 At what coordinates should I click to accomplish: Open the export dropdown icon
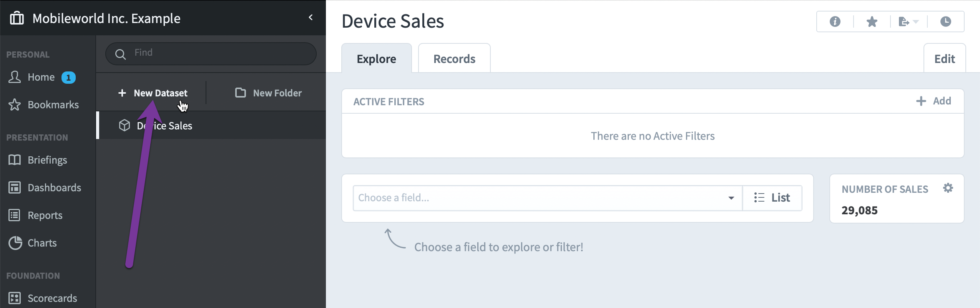909,22
